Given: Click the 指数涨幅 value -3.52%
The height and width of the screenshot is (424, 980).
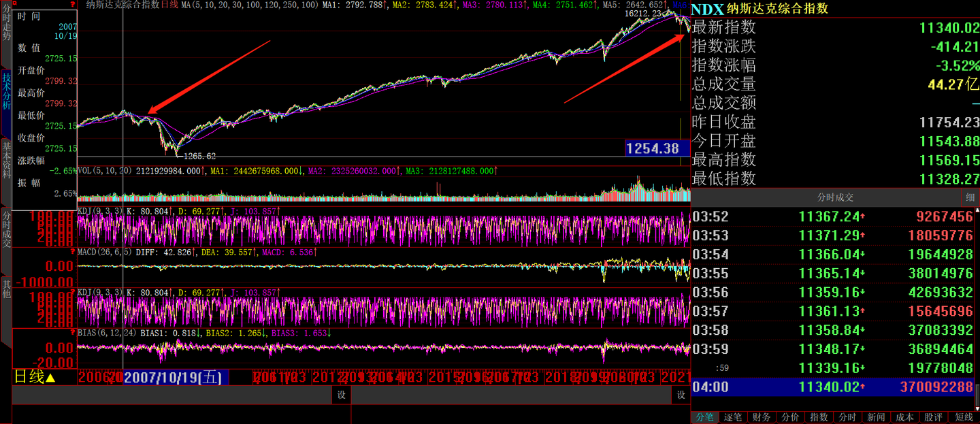Looking at the screenshot, I should [x=958, y=66].
